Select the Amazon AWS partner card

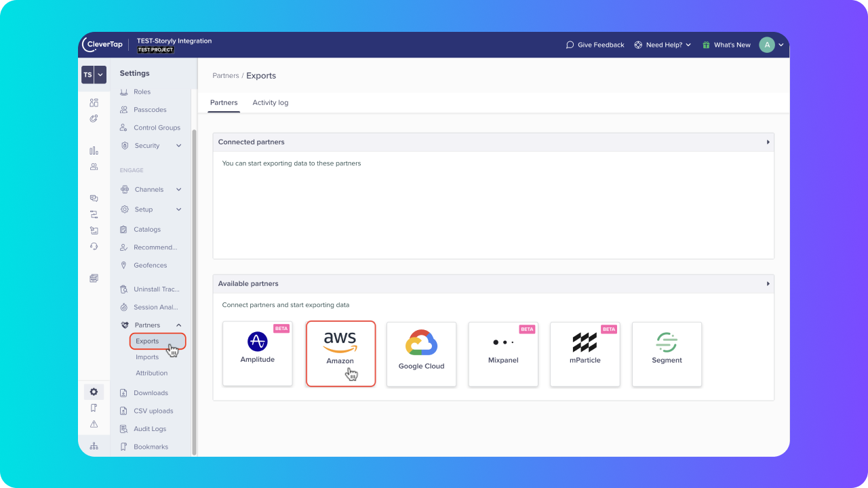point(340,354)
